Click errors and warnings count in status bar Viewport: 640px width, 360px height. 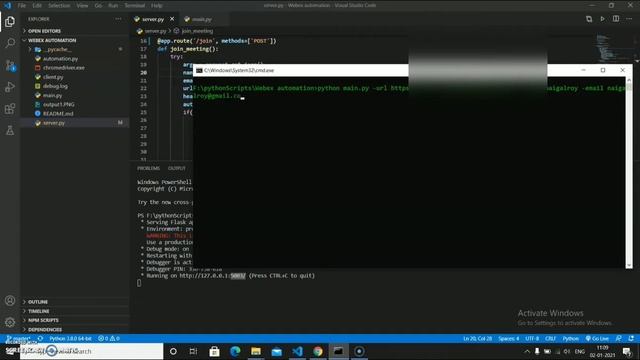point(109,338)
